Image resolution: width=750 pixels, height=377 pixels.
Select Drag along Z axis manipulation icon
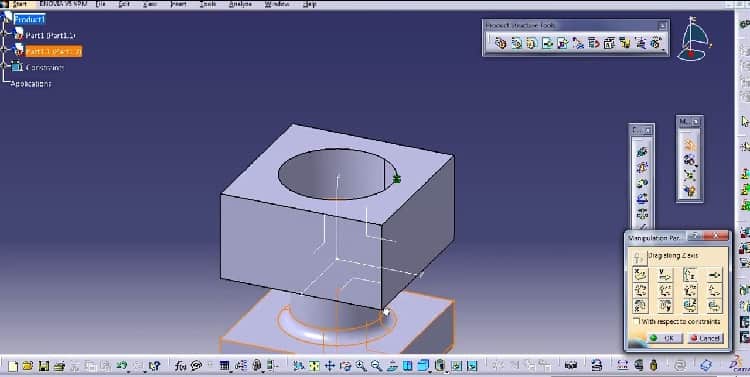(x=690, y=275)
